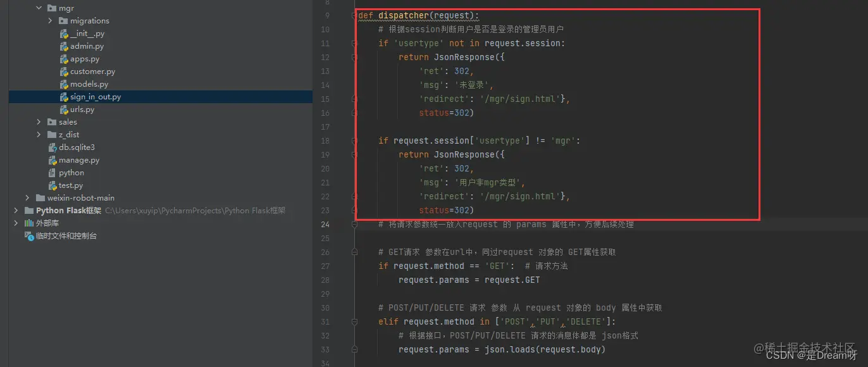The height and width of the screenshot is (367, 868).
Task: Click the python file icon
Action: [x=53, y=173]
